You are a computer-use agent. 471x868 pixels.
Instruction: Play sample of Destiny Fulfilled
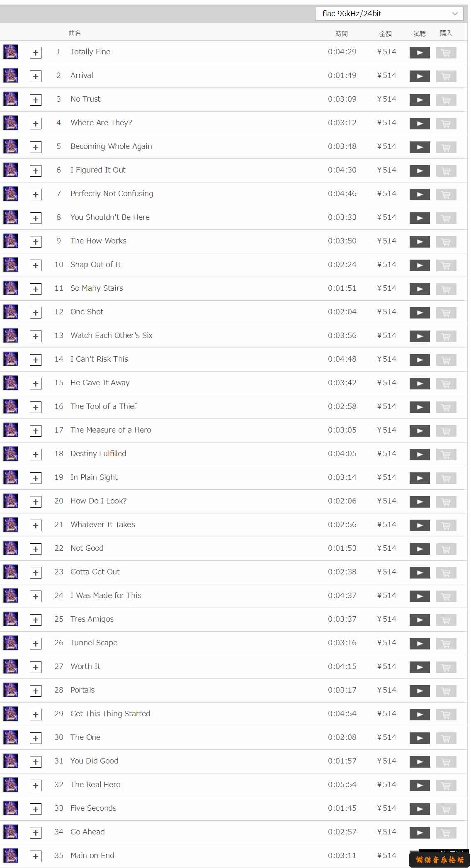[x=420, y=455]
